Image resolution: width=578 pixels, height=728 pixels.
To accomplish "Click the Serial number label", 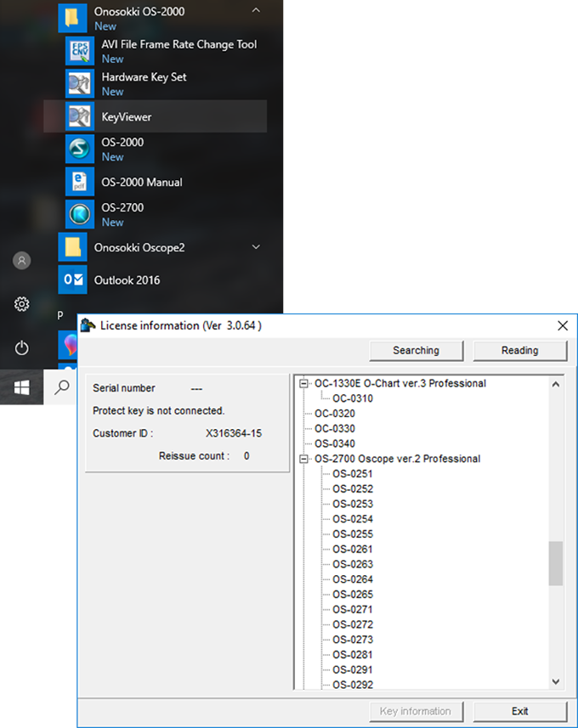I will click(123, 388).
